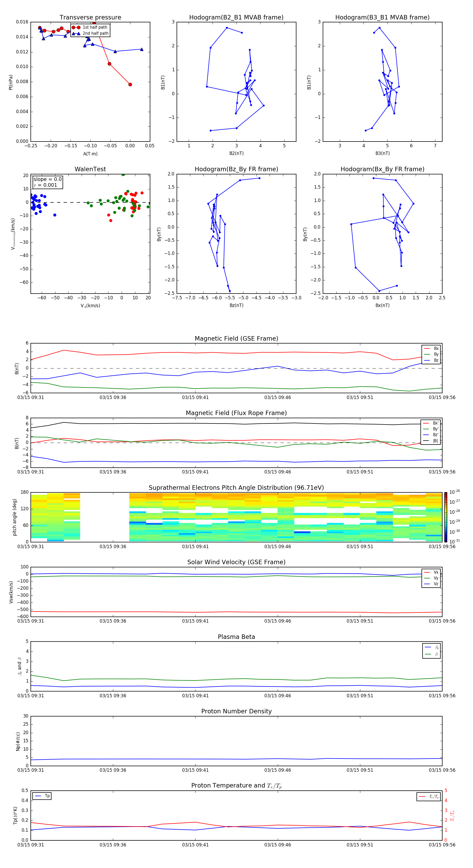Click the Bx' legend entry in Flux Rope panel
Screen dimensions: 473x868
point(431,423)
